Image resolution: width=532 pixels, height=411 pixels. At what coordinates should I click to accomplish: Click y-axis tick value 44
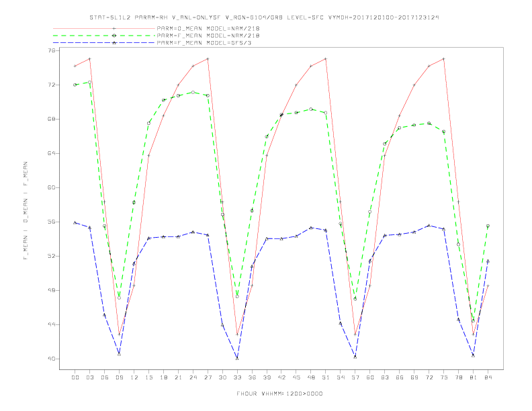(x=53, y=324)
